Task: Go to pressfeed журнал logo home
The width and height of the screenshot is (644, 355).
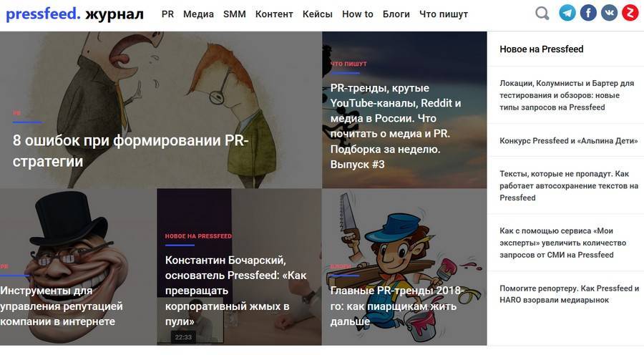Action: [x=74, y=14]
